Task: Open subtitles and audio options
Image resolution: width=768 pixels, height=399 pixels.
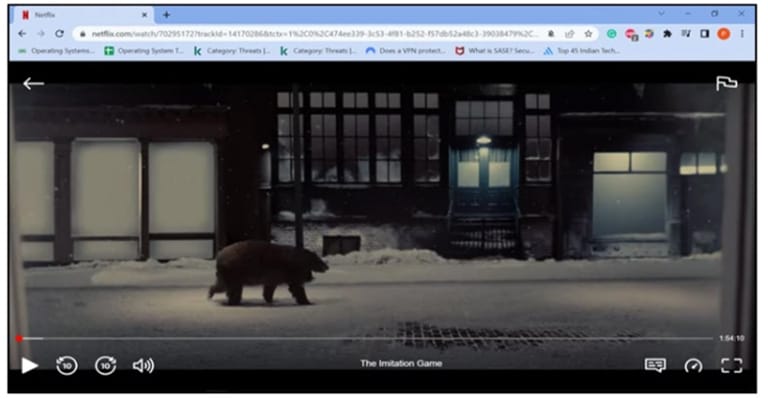Action: tap(655, 365)
